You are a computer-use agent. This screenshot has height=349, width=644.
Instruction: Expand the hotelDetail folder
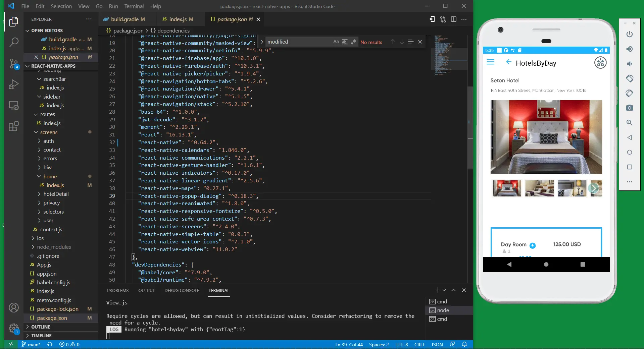click(55, 194)
